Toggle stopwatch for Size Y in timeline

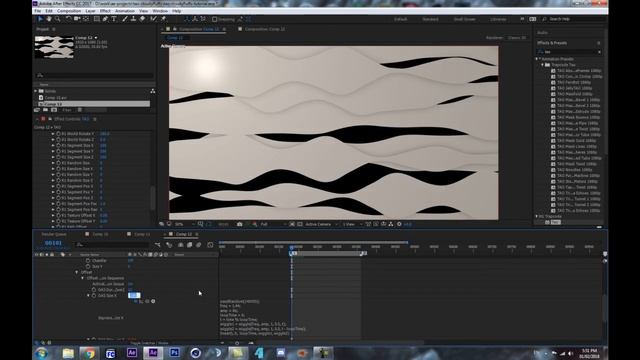click(x=88, y=266)
